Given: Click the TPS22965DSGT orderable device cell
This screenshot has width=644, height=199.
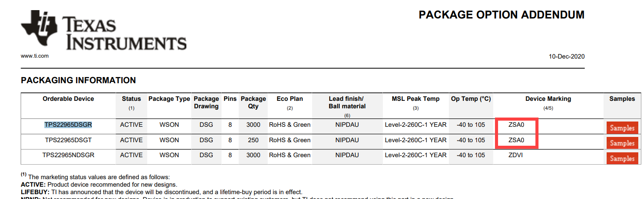Looking at the screenshot, I should pos(68,140).
